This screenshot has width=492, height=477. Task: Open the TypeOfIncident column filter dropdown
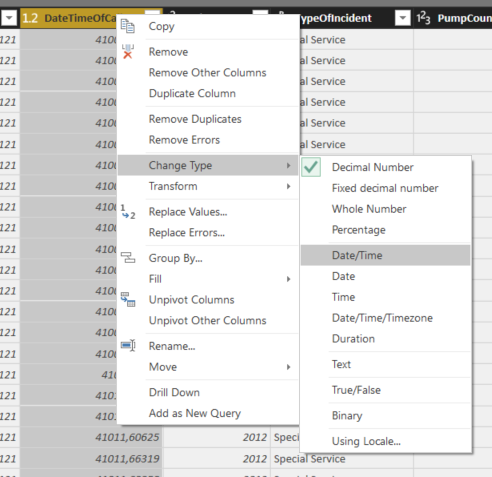(x=403, y=18)
